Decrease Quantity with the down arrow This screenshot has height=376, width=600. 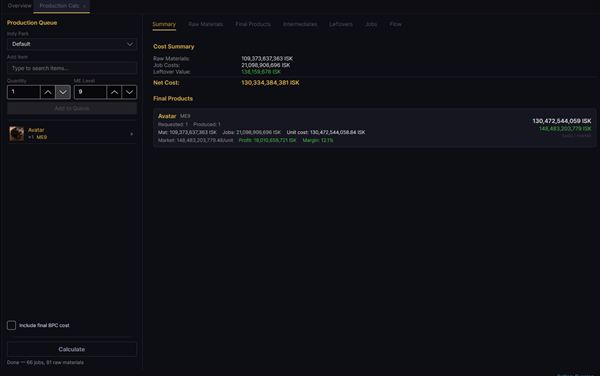click(x=63, y=92)
